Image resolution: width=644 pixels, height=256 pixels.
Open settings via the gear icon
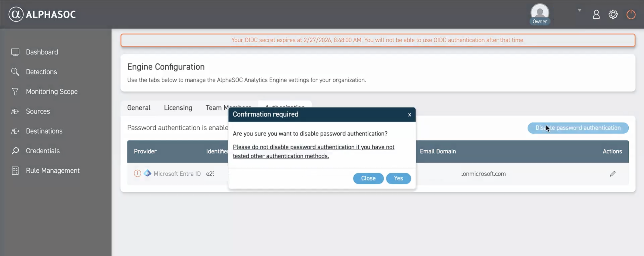(613, 14)
